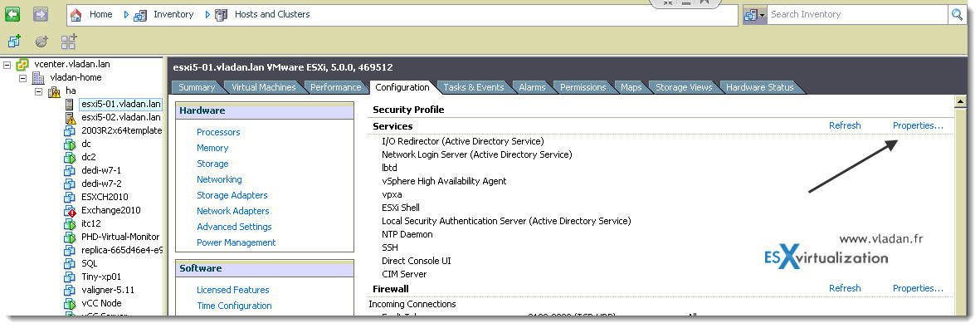Image resolution: width=980 pixels, height=328 pixels.
Task: Open Memory hardware link
Action: tap(212, 148)
